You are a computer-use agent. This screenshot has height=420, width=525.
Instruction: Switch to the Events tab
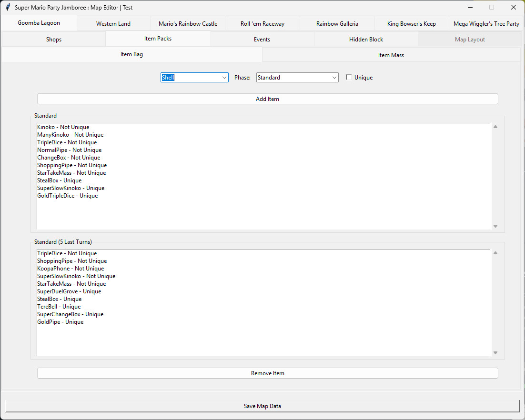click(x=262, y=39)
